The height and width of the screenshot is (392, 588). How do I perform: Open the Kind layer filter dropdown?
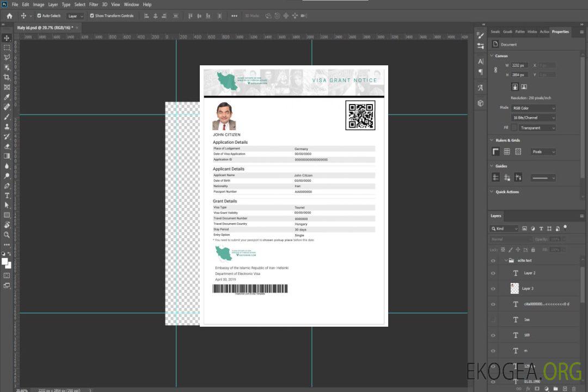click(x=504, y=229)
